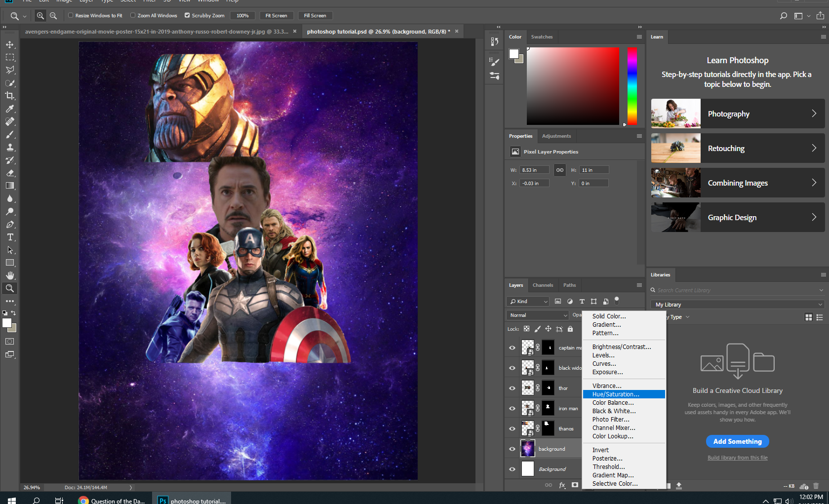This screenshot has width=829, height=504.
Task: Open the Layers panel options menu
Action: click(x=639, y=285)
